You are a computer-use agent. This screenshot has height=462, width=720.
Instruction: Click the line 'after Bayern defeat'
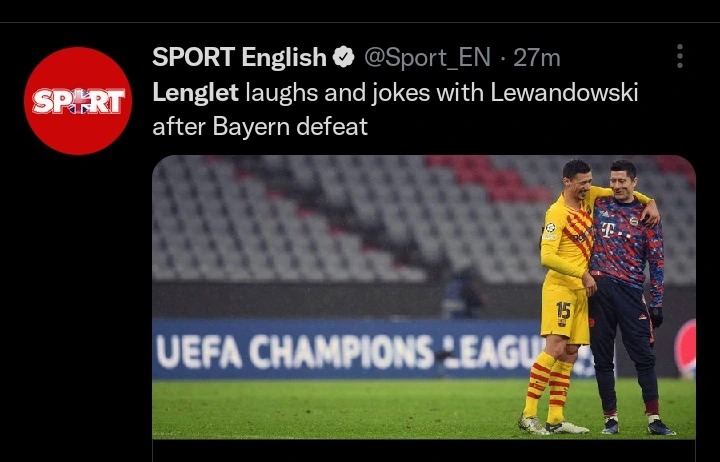pyautogui.click(x=260, y=126)
